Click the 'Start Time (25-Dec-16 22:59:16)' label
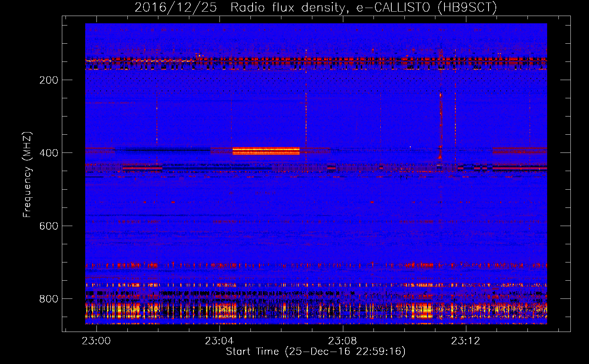The image size is (589, 364). pos(316,352)
